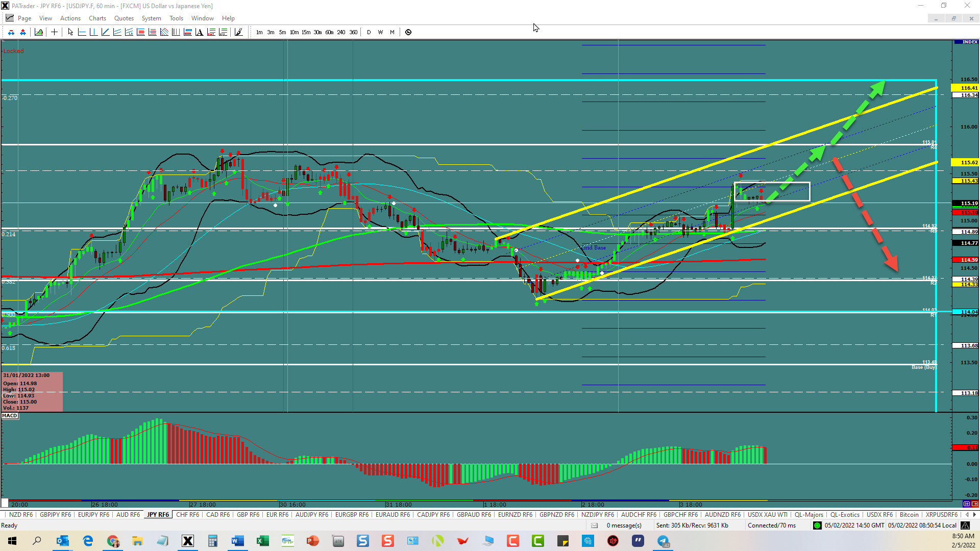The image size is (980, 551).
Task: Switch to the Bitcoin tab
Action: click(x=909, y=514)
